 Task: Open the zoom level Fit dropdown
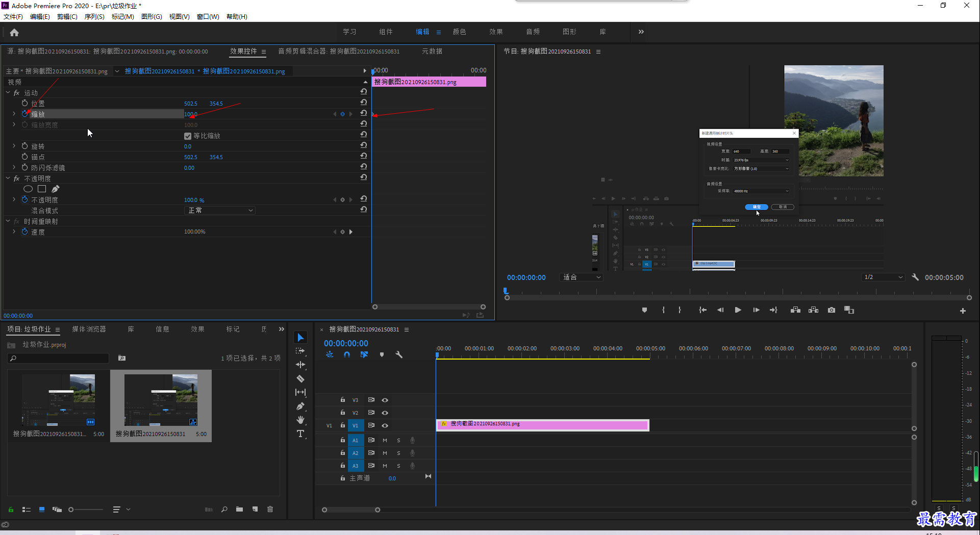click(582, 277)
